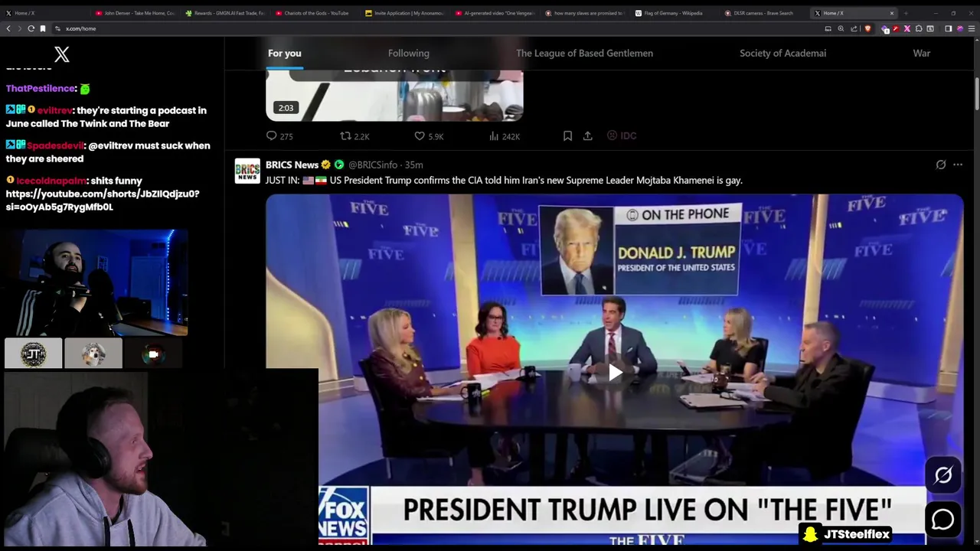Click the dog avatar thumbnail under the webcam
The image size is (980, 551).
[93, 354]
